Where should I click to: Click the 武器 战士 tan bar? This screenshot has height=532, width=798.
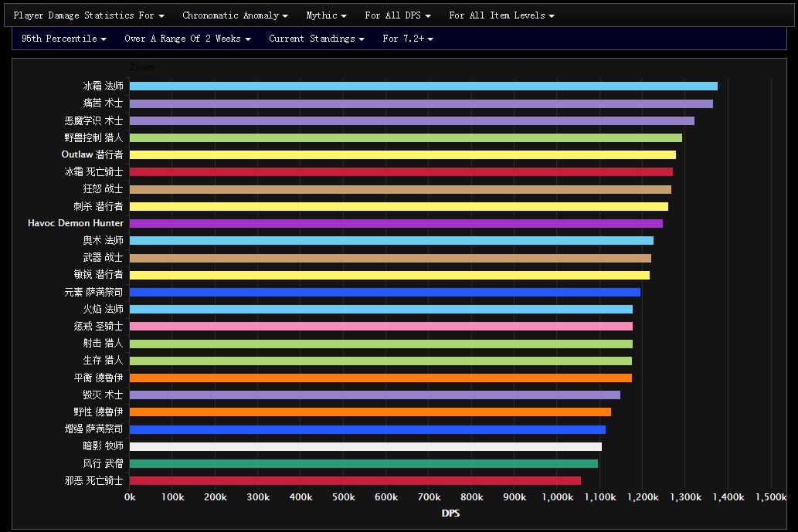click(390, 258)
